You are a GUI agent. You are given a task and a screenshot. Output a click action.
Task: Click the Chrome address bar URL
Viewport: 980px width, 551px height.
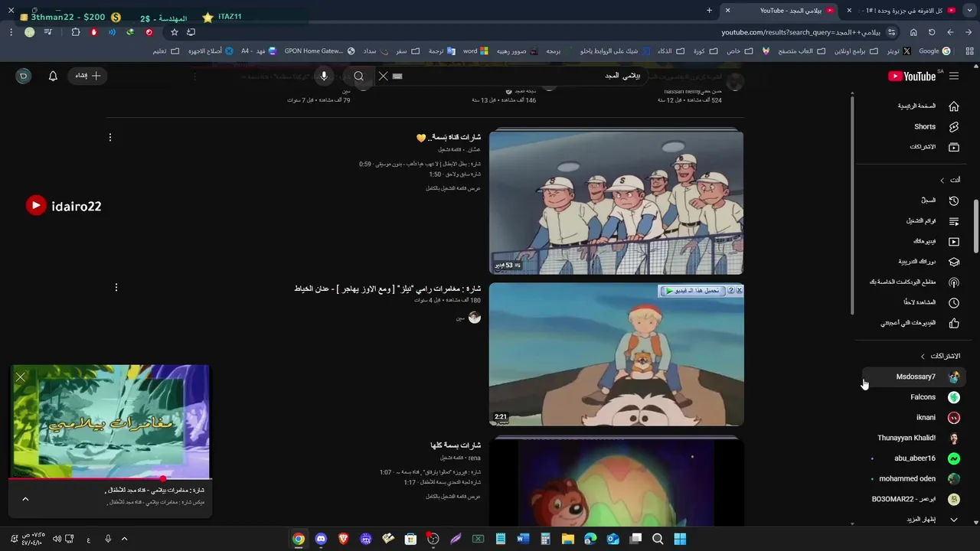(x=800, y=32)
